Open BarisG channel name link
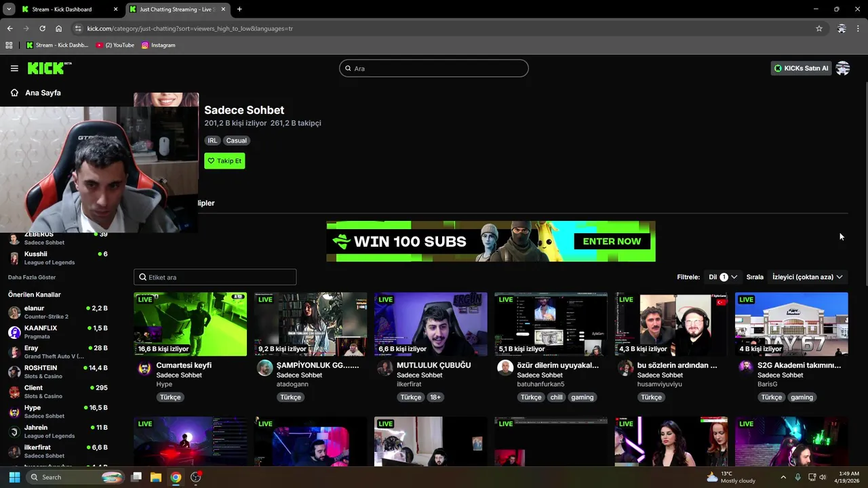The height and width of the screenshot is (488, 868). tap(767, 384)
